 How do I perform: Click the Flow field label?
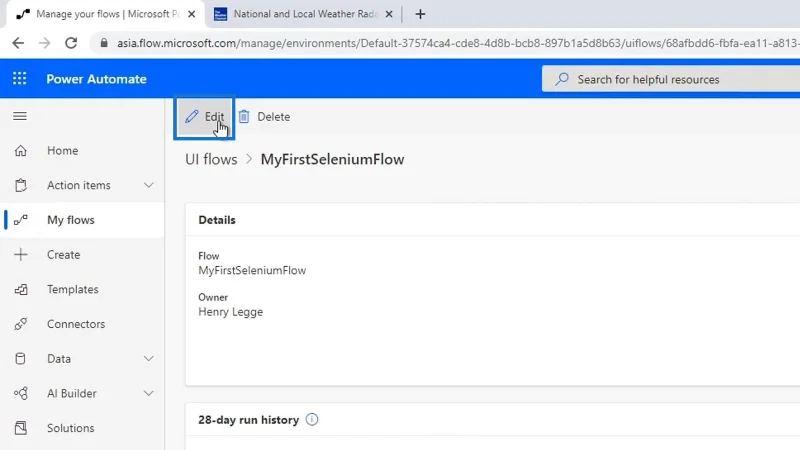click(x=209, y=256)
